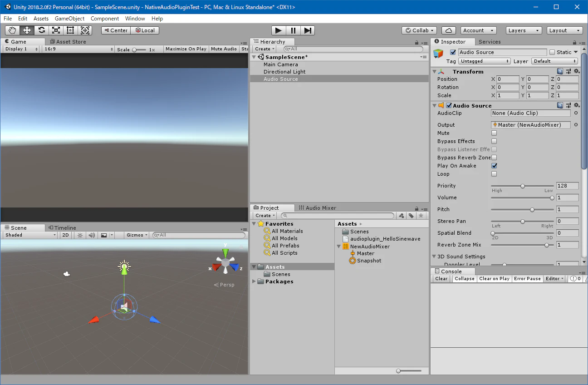Select the Hand tool in toolbar
This screenshot has height=385, width=588.
point(13,30)
